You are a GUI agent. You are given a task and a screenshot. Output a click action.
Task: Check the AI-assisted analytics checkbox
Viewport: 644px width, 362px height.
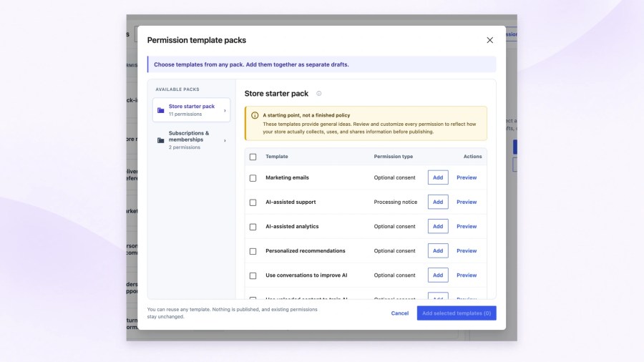pyautogui.click(x=253, y=227)
